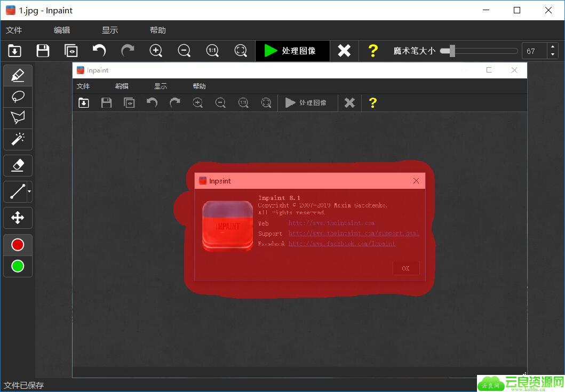565x392 pixels.
Task: Increase marker size with the up arrow
Action: (553, 47)
